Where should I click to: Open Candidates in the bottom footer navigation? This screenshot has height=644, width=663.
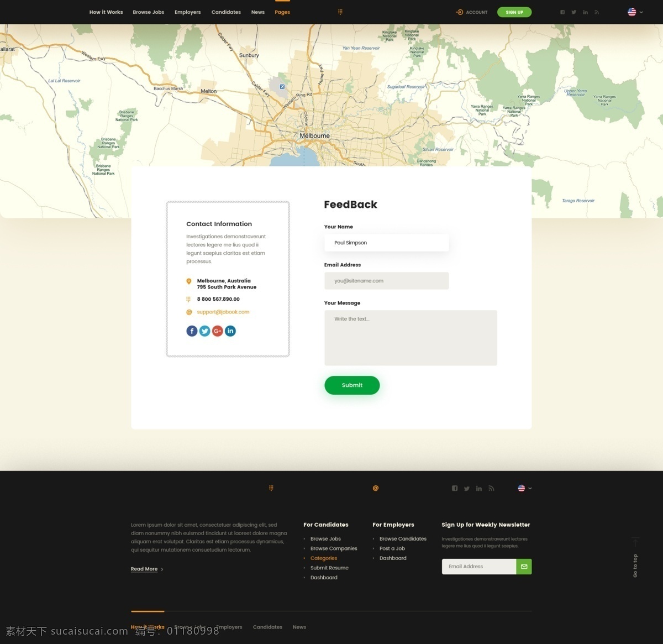(x=267, y=627)
